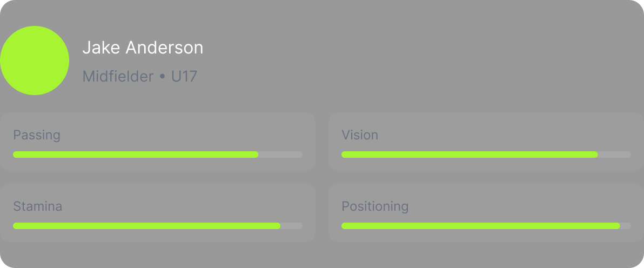
Task: Click the Passing stat label
Action: point(37,135)
